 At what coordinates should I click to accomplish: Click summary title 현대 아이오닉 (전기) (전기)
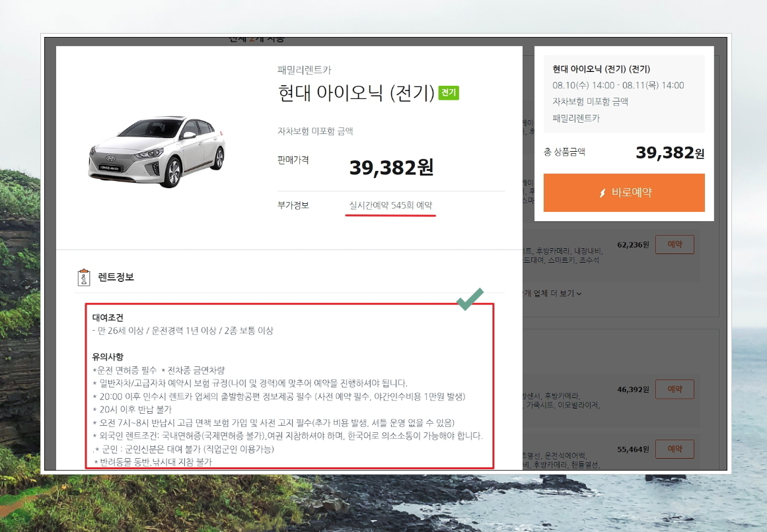tap(601, 69)
